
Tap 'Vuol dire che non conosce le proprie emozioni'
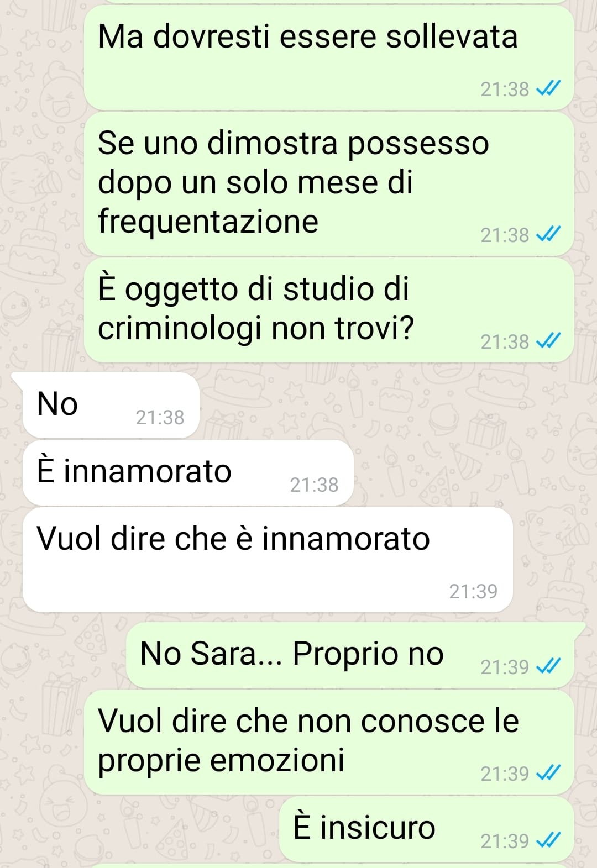(x=329, y=742)
